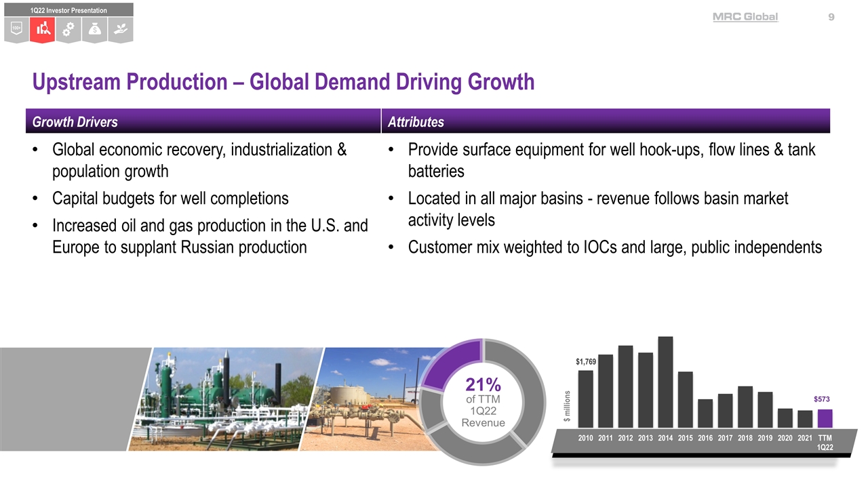The width and height of the screenshot is (868, 488).
Task: Click the 21% label in donut chart
Action: tap(483, 384)
